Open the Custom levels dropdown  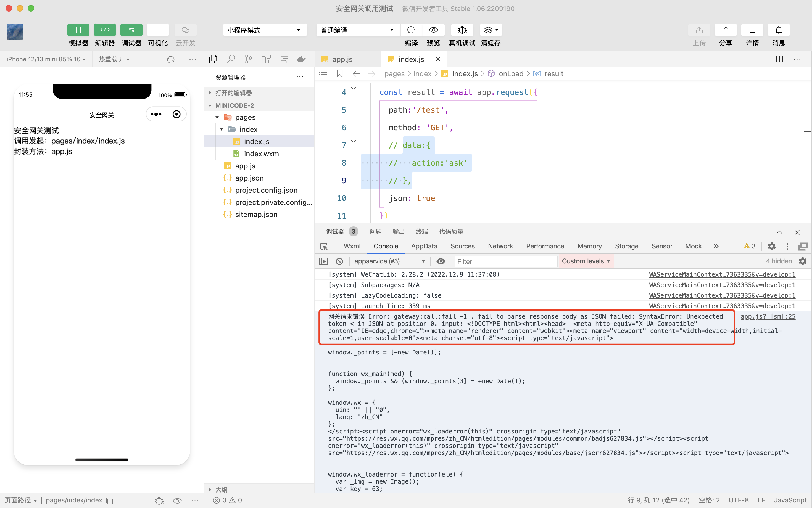pos(586,261)
